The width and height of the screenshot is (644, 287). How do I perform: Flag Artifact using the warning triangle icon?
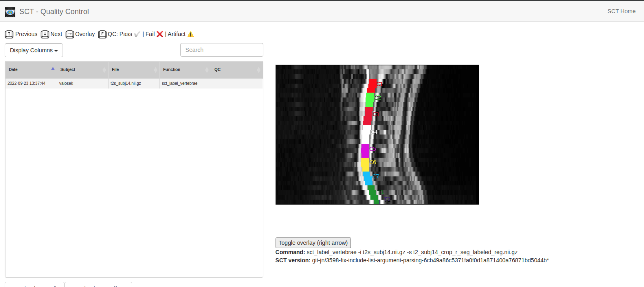(x=190, y=35)
